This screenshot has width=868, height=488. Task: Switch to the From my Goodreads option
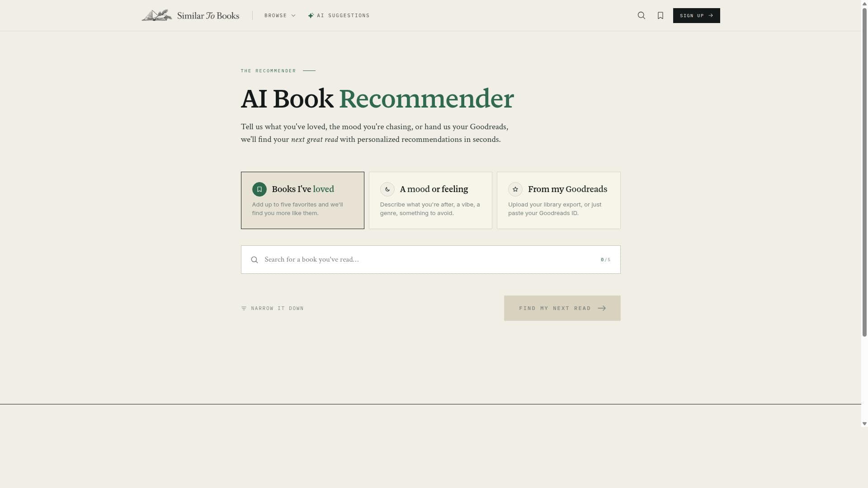[x=559, y=200]
